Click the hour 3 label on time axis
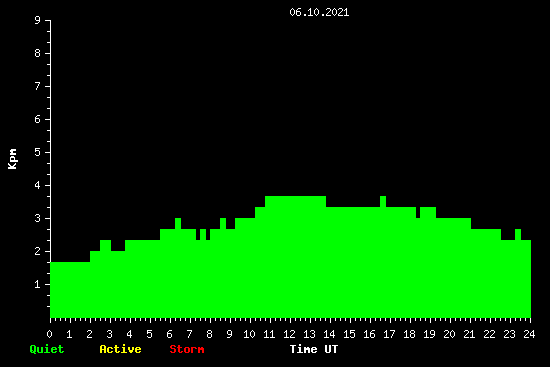This screenshot has width=550, height=367. coord(109,334)
